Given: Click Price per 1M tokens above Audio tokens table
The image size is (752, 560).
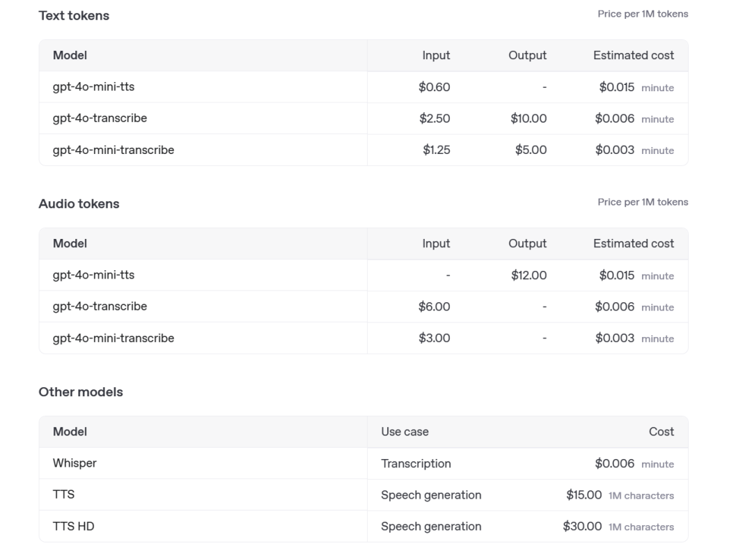Looking at the screenshot, I should click(643, 202).
